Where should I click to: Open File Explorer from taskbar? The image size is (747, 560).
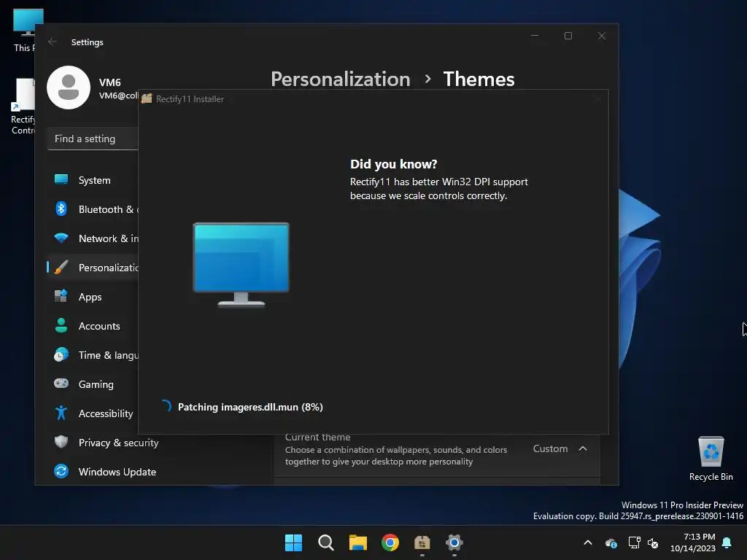pyautogui.click(x=357, y=542)
